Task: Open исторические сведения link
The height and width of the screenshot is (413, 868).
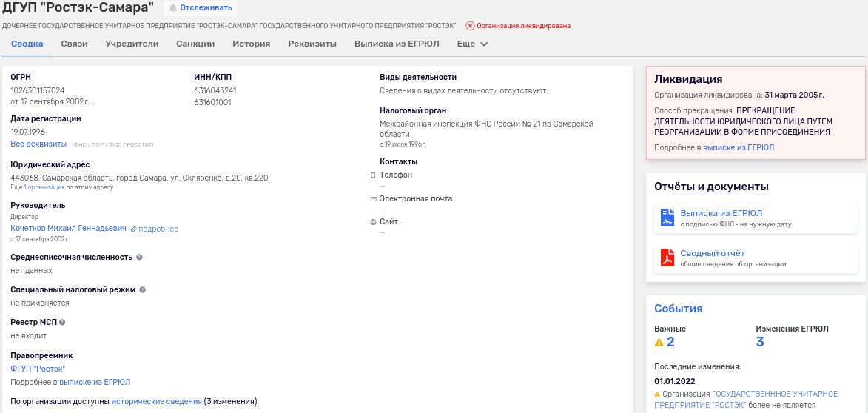Action: point(156,401)
